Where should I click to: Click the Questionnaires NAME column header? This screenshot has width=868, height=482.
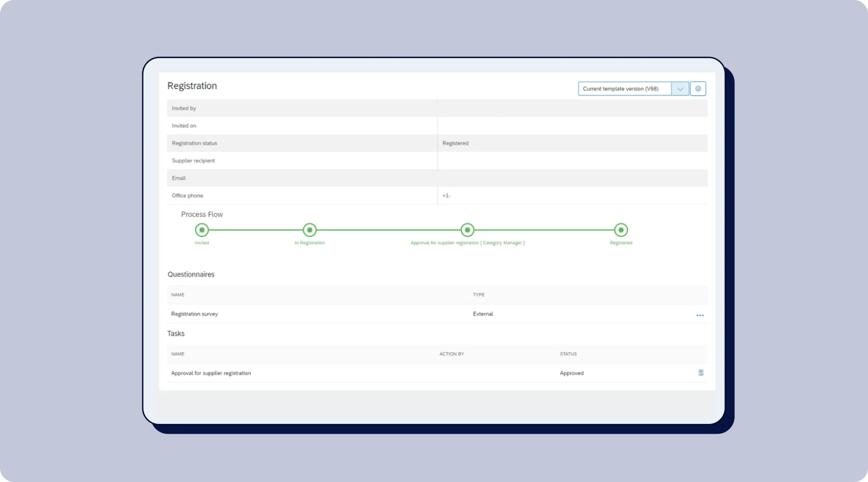tap(178, 295)
